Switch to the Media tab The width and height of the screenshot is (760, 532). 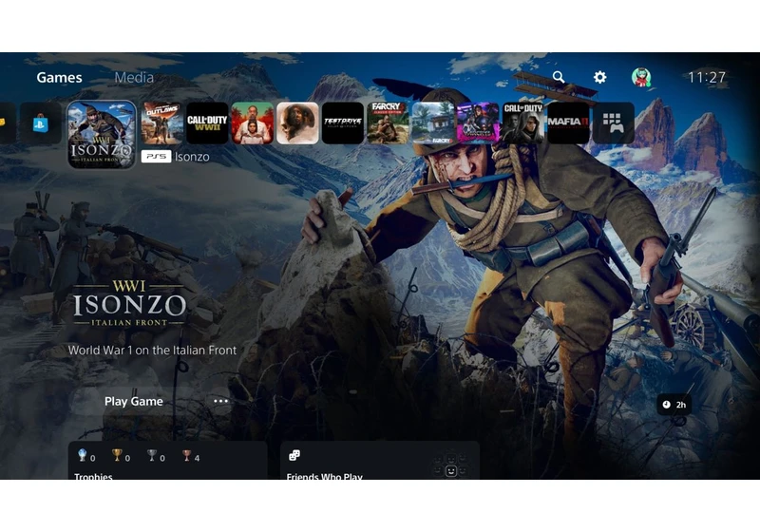[x=134, y=78]
